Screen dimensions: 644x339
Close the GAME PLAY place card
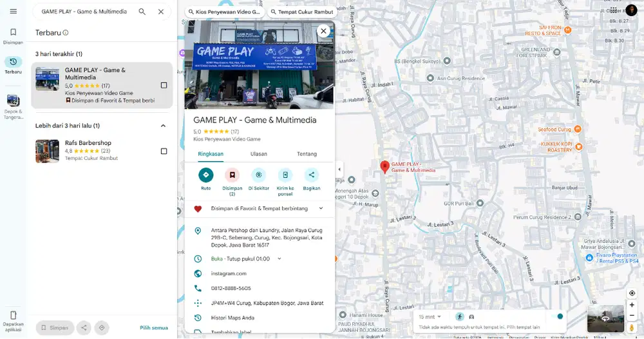tap(324, 31)
